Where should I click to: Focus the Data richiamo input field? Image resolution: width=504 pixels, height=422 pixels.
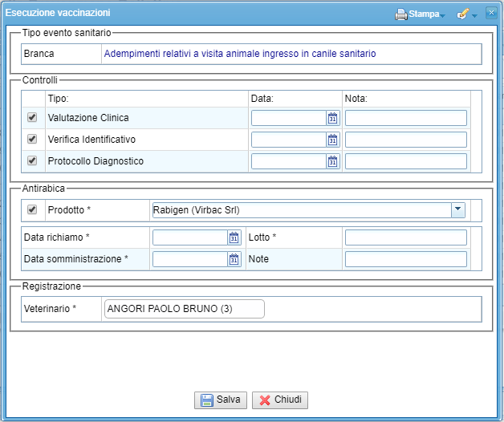[x=190, y=237]
